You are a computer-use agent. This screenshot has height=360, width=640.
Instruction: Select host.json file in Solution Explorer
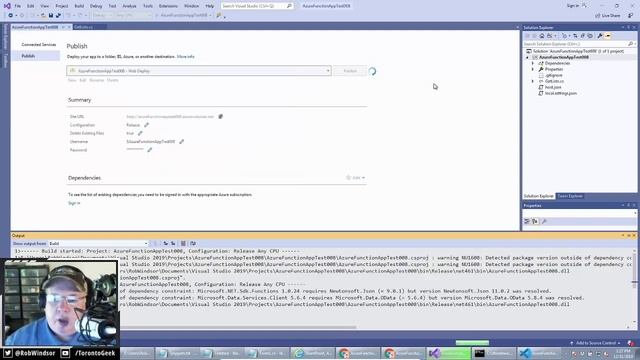click(553, 87)
